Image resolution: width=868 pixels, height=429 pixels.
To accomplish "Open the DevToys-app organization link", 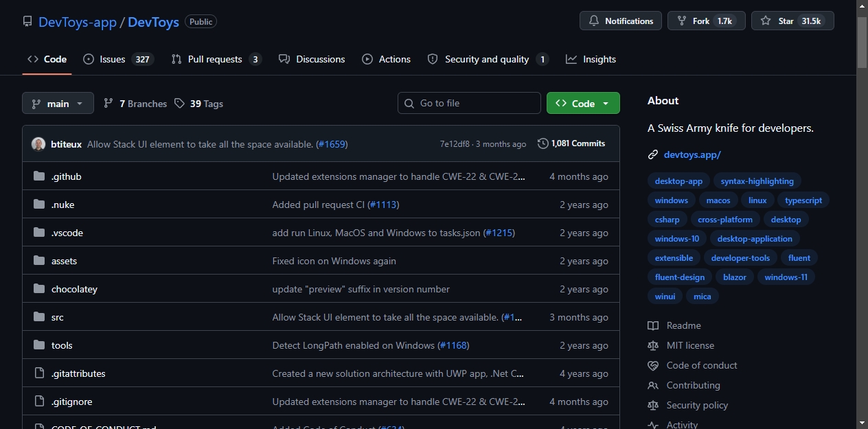I will tap(78, 22).
